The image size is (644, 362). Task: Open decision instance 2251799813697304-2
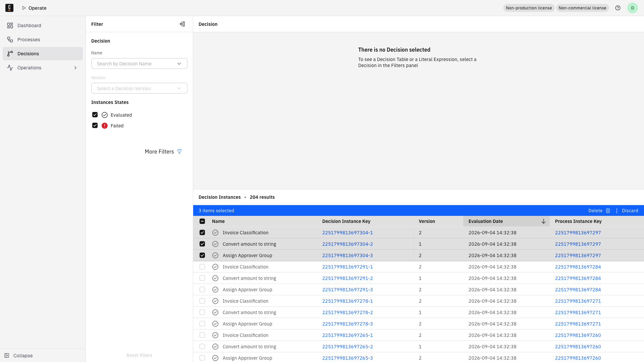click(x=347, y=244)
